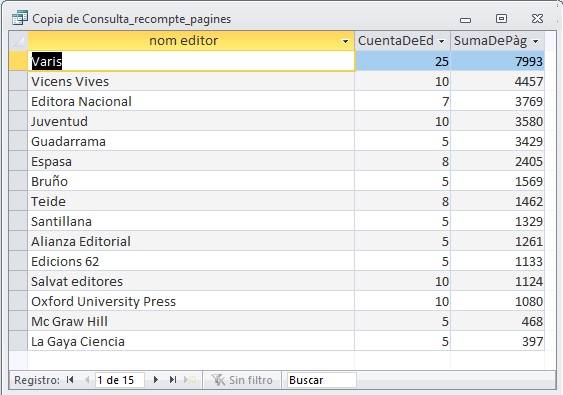Click the Editora Nacional name cell

point(191,101)
